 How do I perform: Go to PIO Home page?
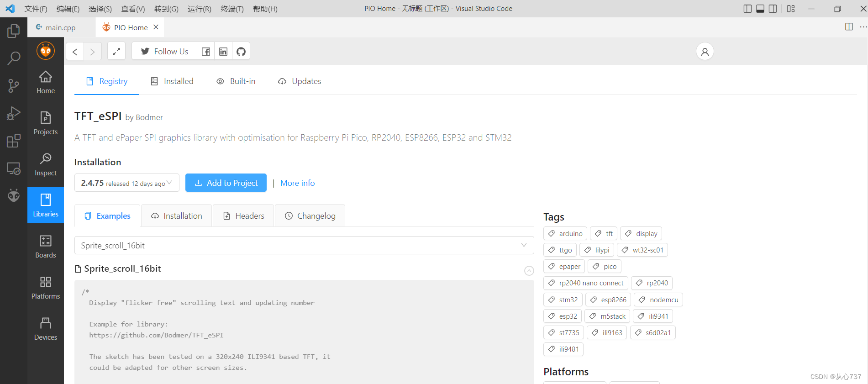pyautogui.click(x=46, y=82)
